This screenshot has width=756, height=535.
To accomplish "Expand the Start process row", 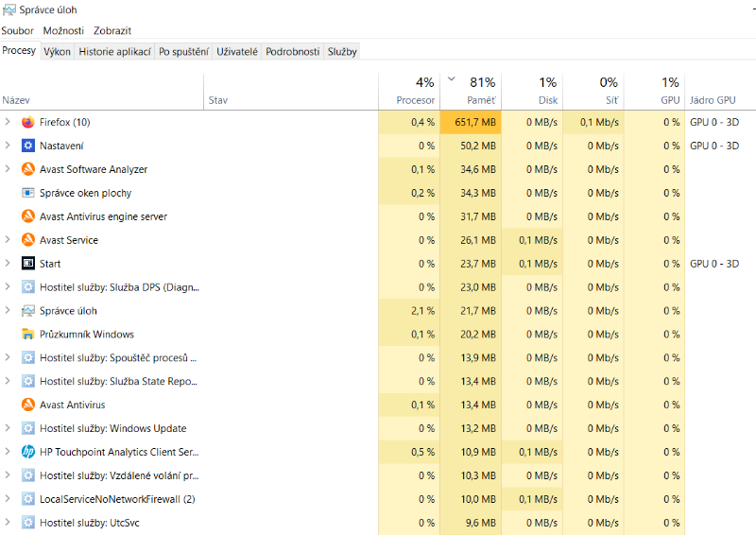I will (x=8, y=263).
